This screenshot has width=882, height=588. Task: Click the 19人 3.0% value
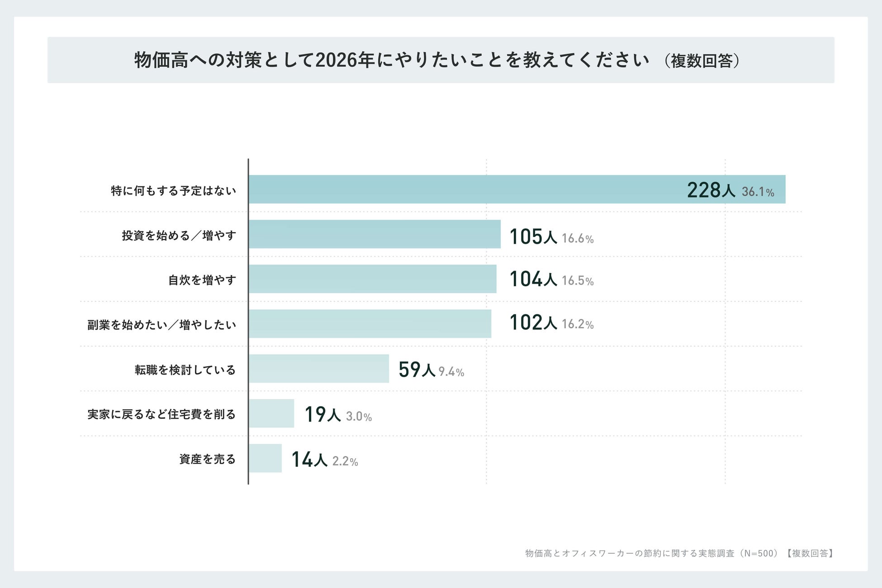click(x=338, y=414)
